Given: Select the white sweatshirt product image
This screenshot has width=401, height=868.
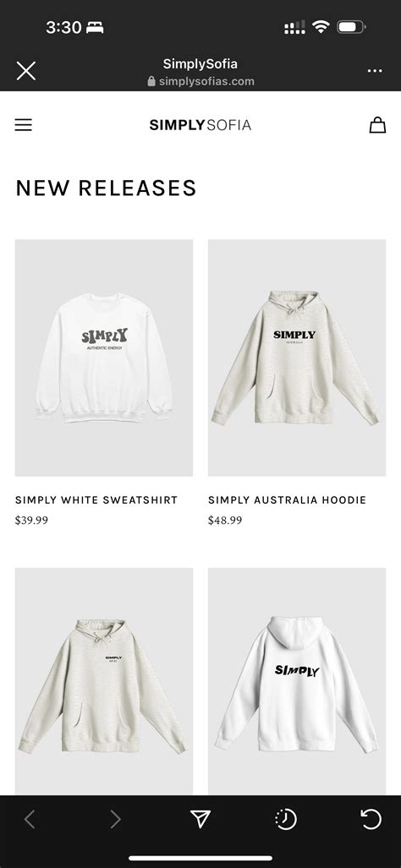Looking at the screenshot, I should tap(103, 358).
